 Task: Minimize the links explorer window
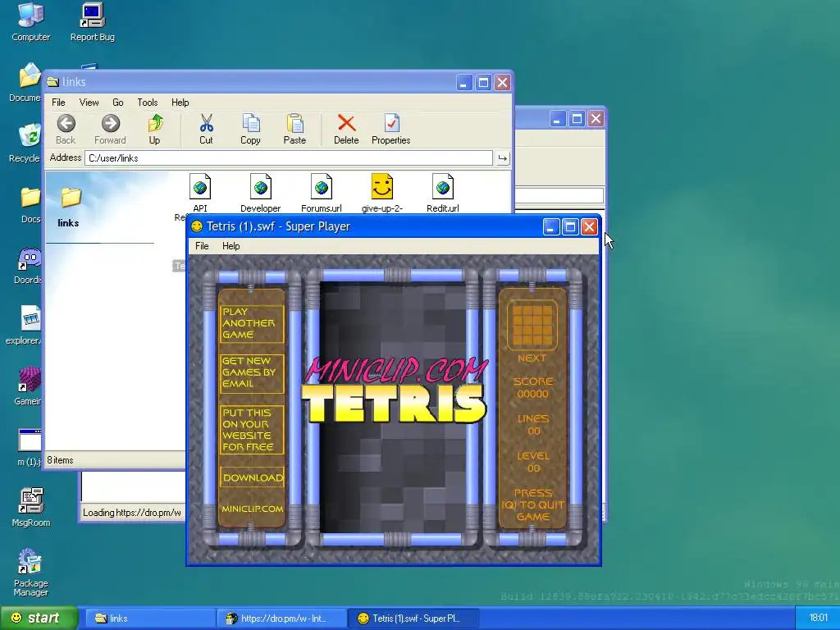click(464, 83)
